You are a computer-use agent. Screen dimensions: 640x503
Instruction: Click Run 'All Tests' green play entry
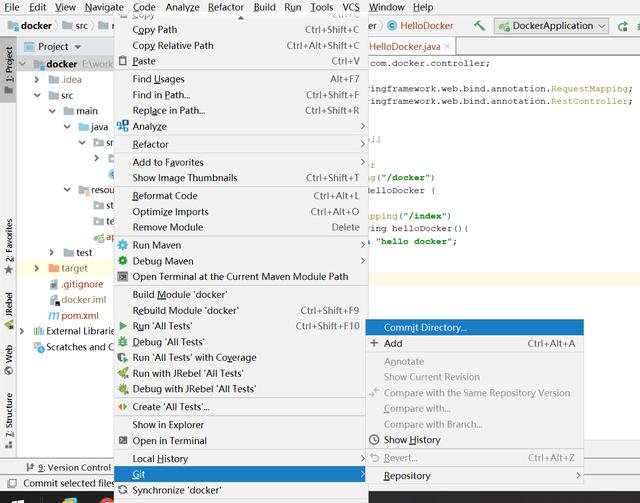pos(241,326)
